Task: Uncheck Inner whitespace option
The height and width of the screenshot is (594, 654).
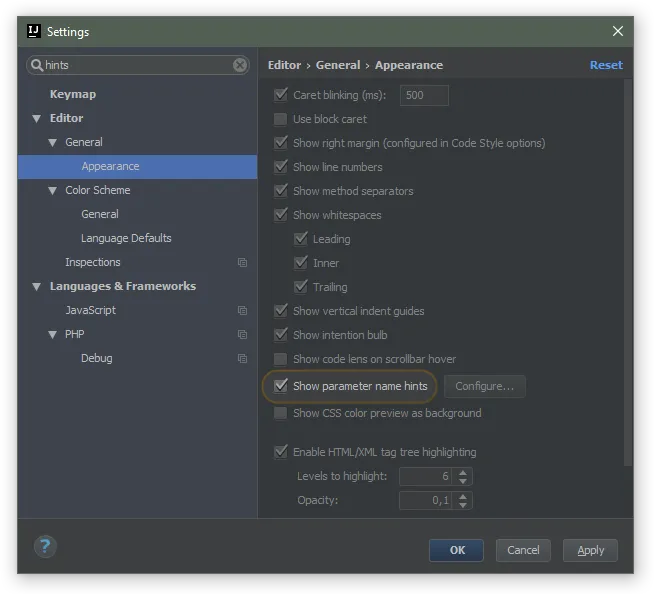Action: tap(301, 263)
